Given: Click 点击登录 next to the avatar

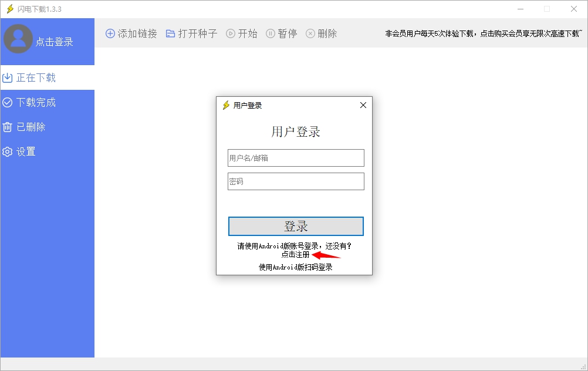Looking at the screenshot, I should (53, 42).
